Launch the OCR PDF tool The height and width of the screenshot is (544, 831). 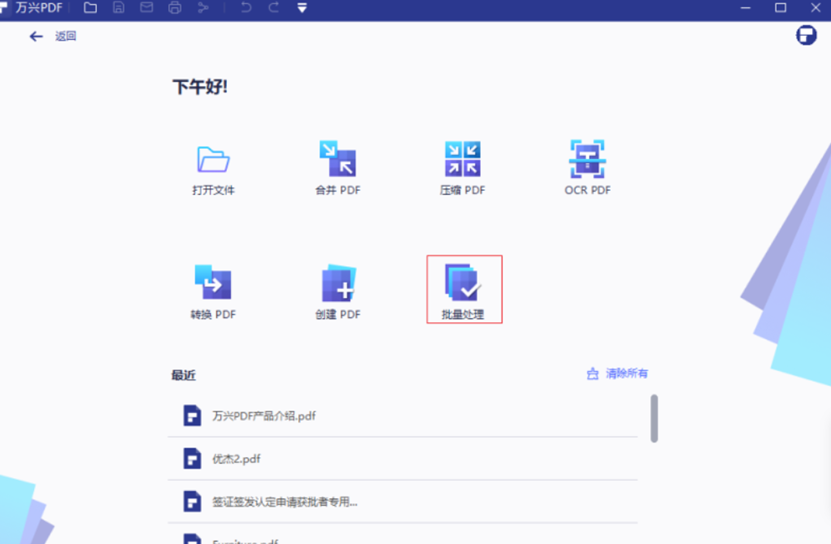[x=587, y=168]
